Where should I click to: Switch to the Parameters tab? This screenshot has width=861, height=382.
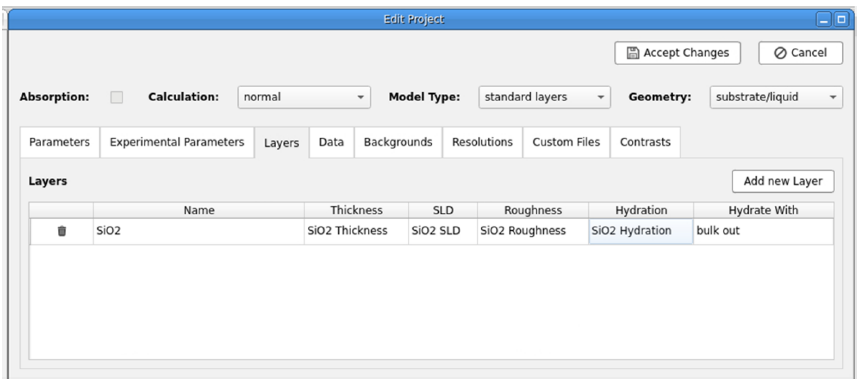coord(59,142)
